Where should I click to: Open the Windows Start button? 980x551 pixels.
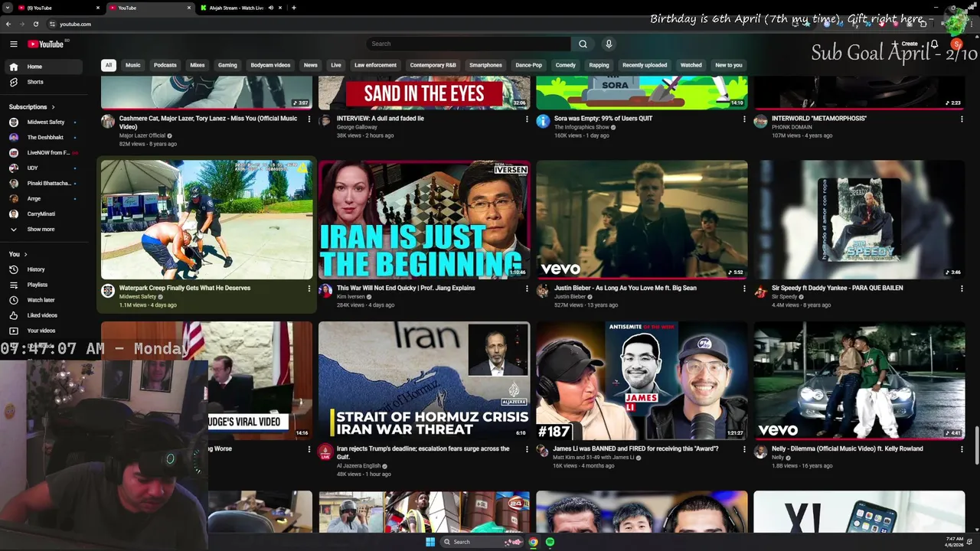click(430, 542)
